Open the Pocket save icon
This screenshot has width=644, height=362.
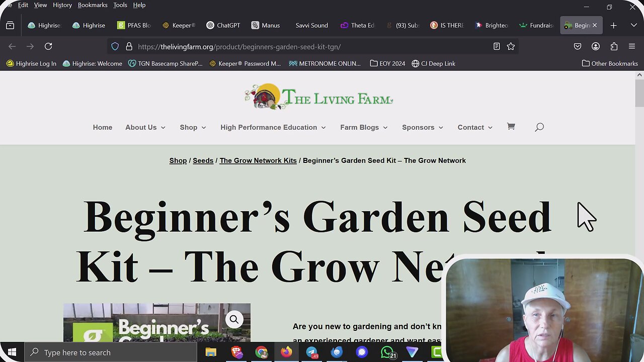(578, 46)
